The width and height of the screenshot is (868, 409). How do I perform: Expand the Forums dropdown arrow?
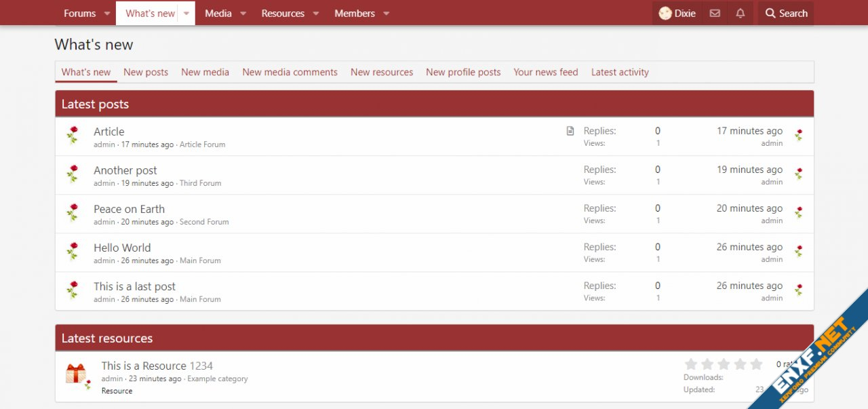107,14
